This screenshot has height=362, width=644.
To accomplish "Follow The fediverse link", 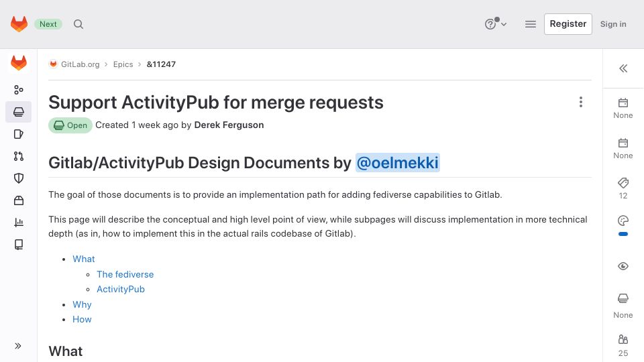I will [x=125, y=274].
